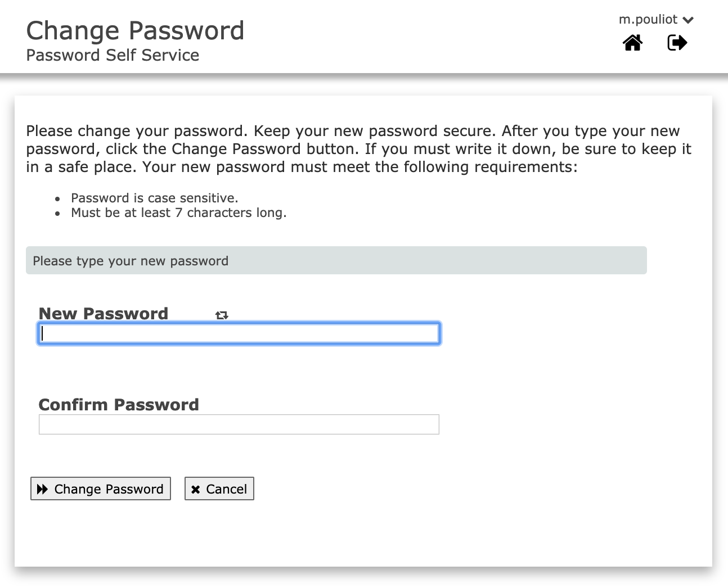This screenshot has height=588, width=728.
Task: Focus the New Password input field
Action: (239, 333)
